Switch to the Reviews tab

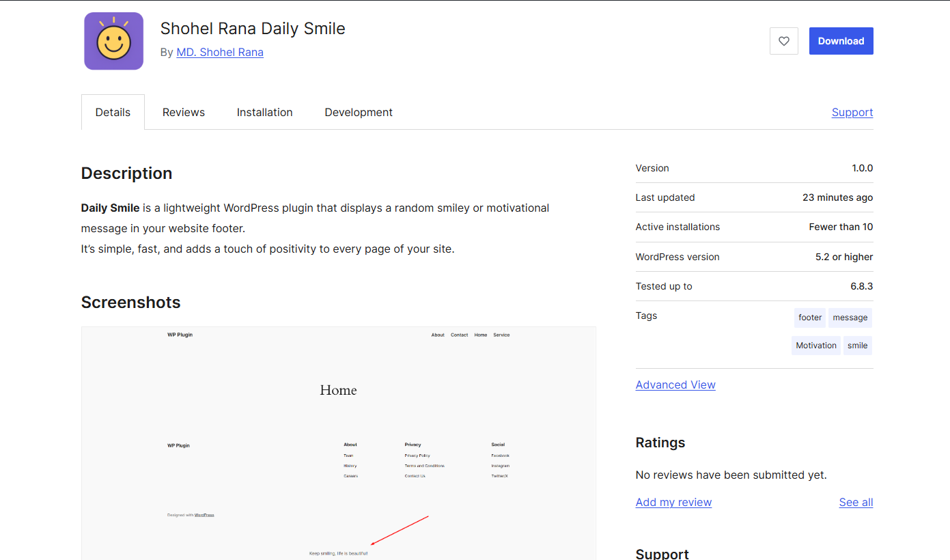coord(183,113)
